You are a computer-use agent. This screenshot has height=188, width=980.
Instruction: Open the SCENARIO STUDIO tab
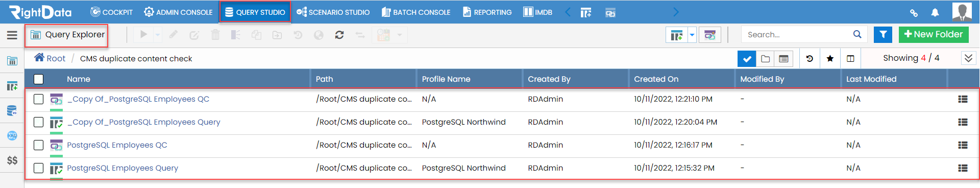[333, 12]
